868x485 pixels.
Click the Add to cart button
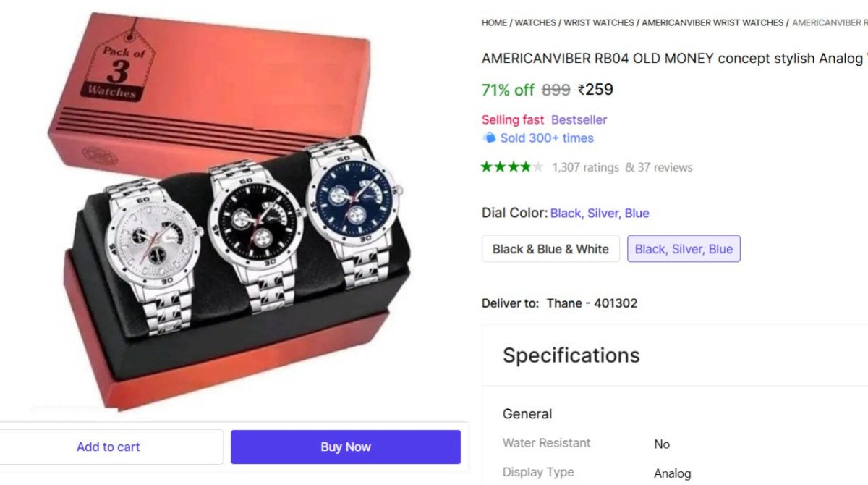point(109,447)
